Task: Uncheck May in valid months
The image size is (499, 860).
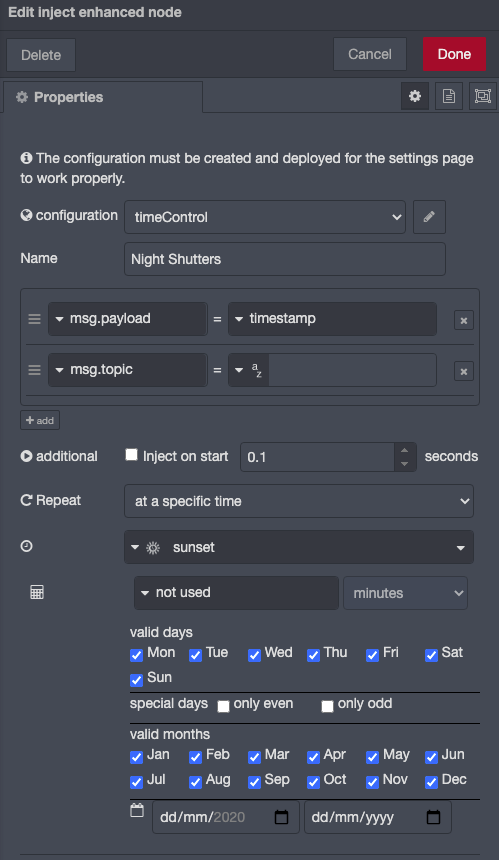Action: pyautogui.click(x=372, y=757)
